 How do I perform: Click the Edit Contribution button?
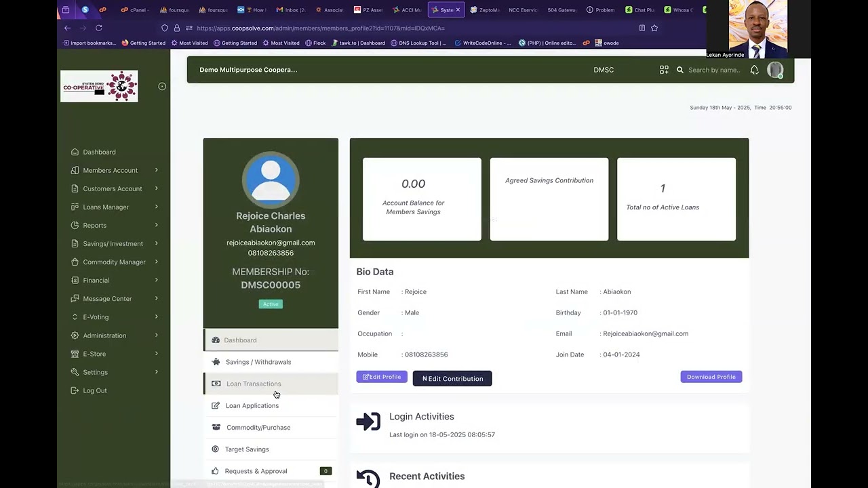point(452,378)
